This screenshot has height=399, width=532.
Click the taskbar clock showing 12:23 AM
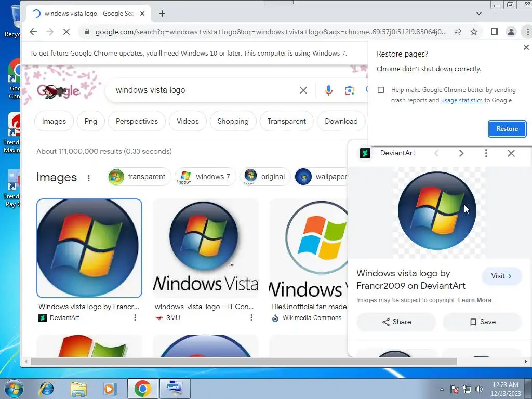tap(506, 389)
